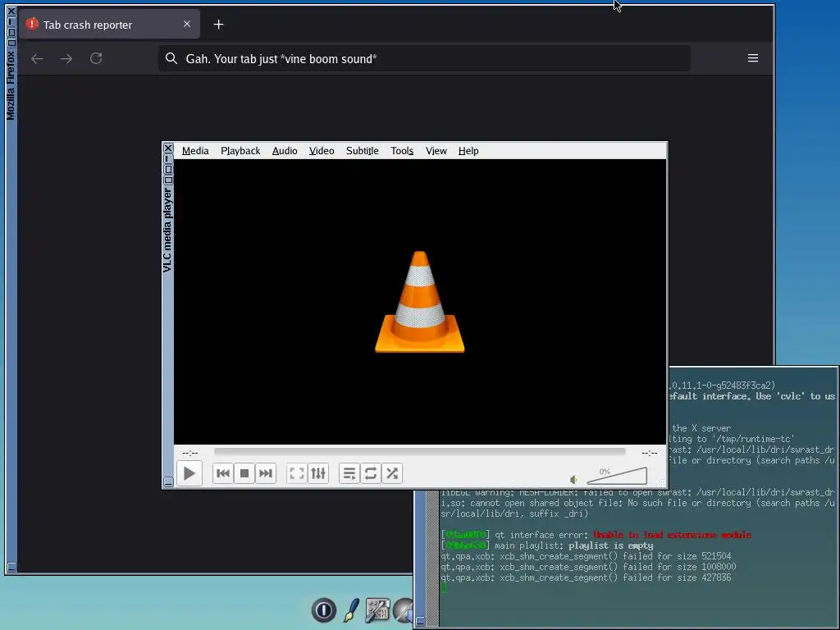Toggle loop mode in VLC

click(371, 473)
